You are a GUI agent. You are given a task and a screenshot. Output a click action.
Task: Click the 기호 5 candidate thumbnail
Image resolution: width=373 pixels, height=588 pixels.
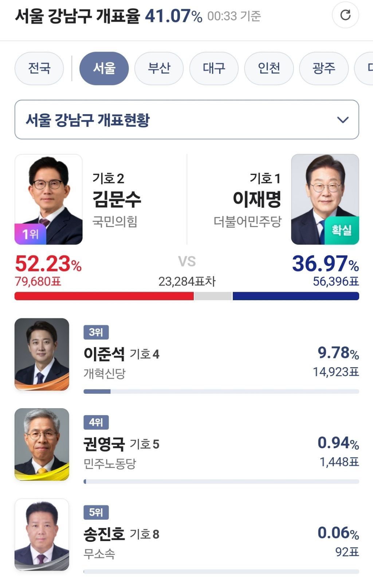click(42, 444)
